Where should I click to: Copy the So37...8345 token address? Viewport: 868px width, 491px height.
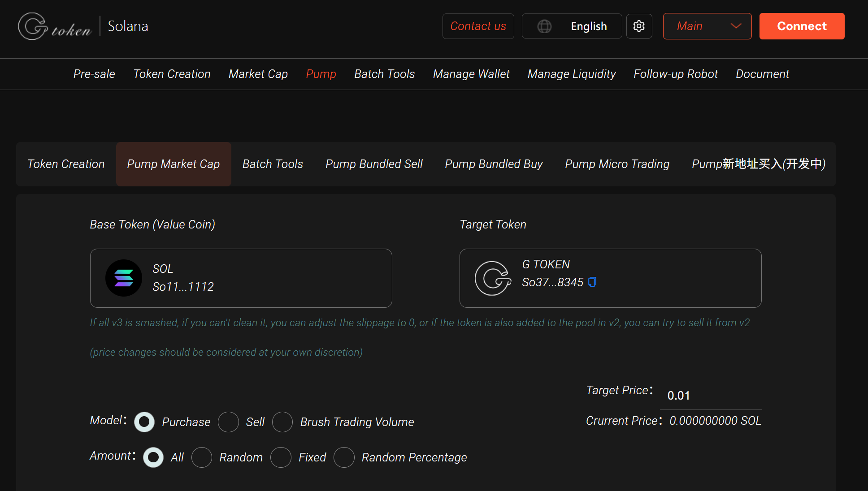593,282
